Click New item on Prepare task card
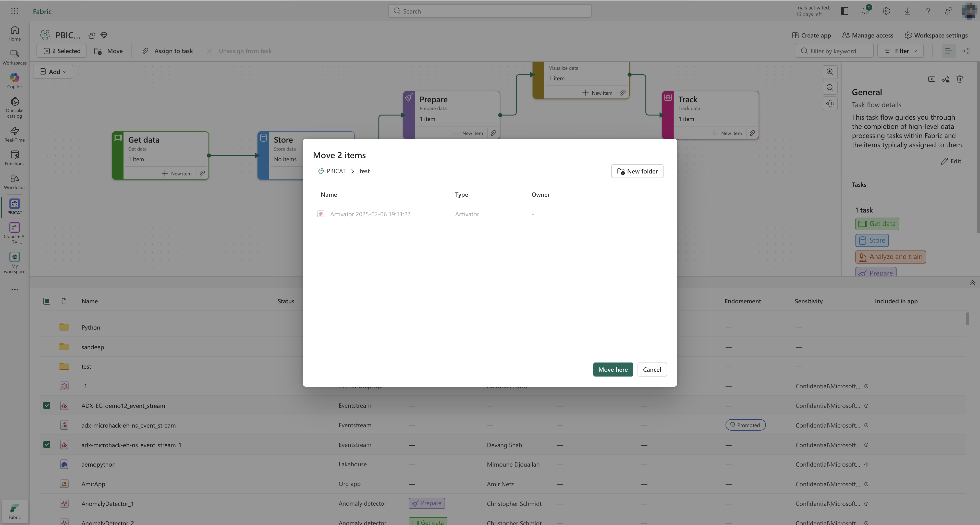This screenshot has width=980, height=525. tap(468, 133)
